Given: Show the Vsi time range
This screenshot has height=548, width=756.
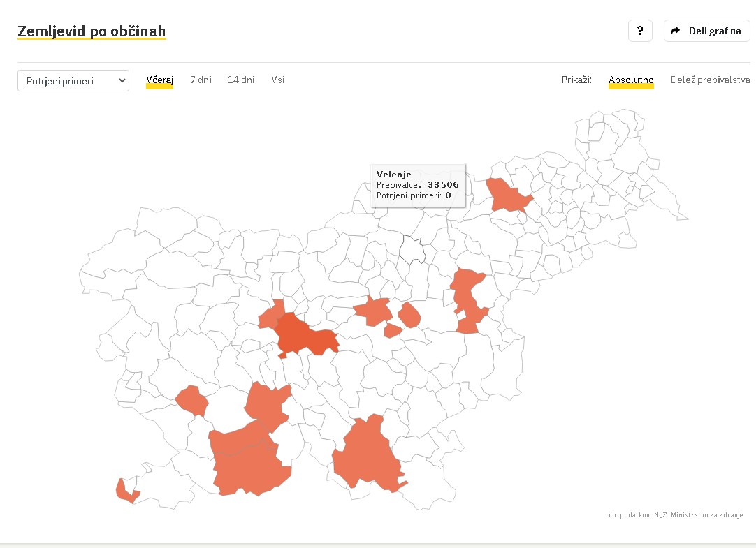Looking at the screenshot, I should coord(277,80).
